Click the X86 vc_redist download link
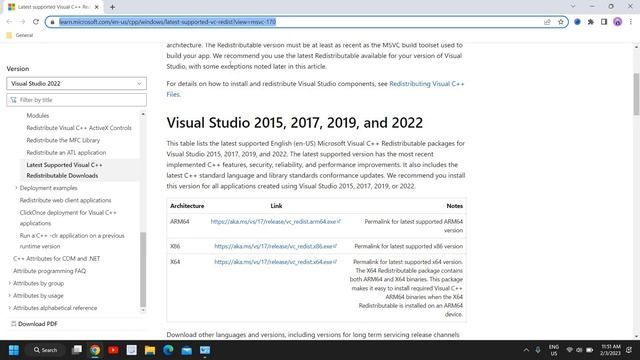This screenshot has width=640, height=360. (276, 246)
